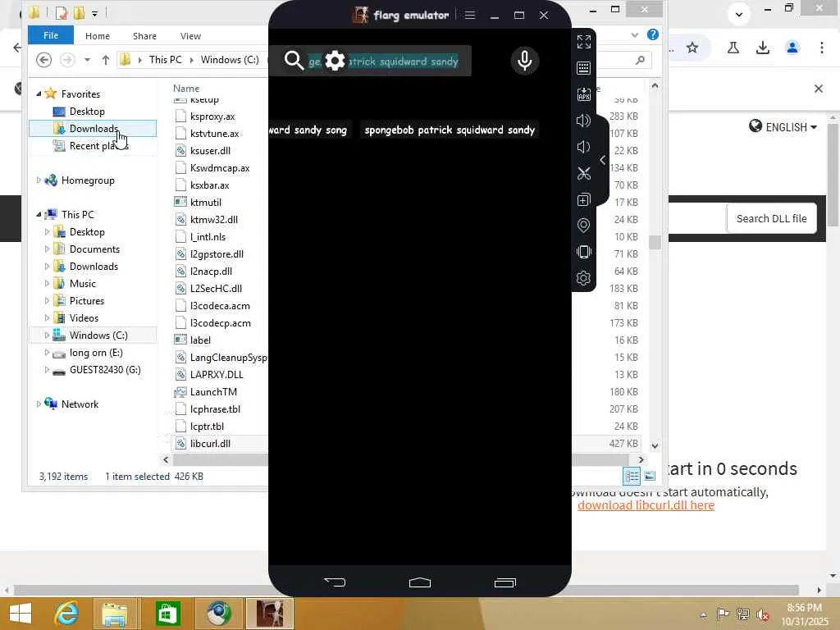Image resolution: width=840 pixels, height=630 pixels.
Task: Click the Explorer back navigation arrow
Action: click(x=44, y=59)
